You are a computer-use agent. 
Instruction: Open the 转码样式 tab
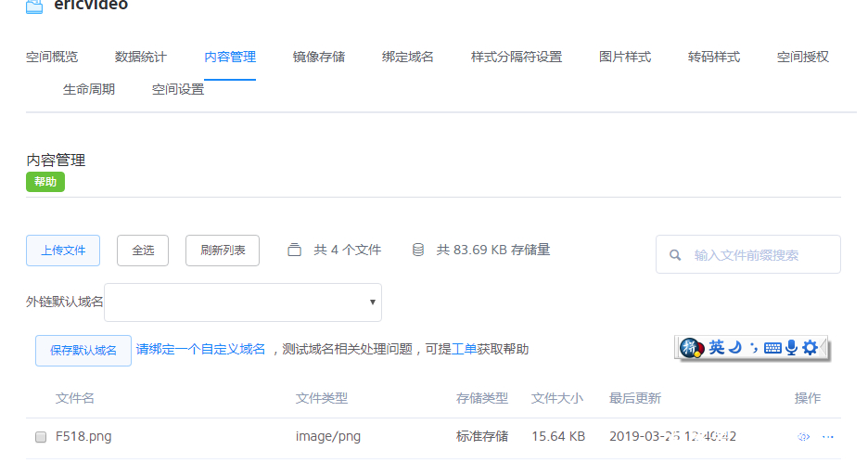(x=714, y=57)
